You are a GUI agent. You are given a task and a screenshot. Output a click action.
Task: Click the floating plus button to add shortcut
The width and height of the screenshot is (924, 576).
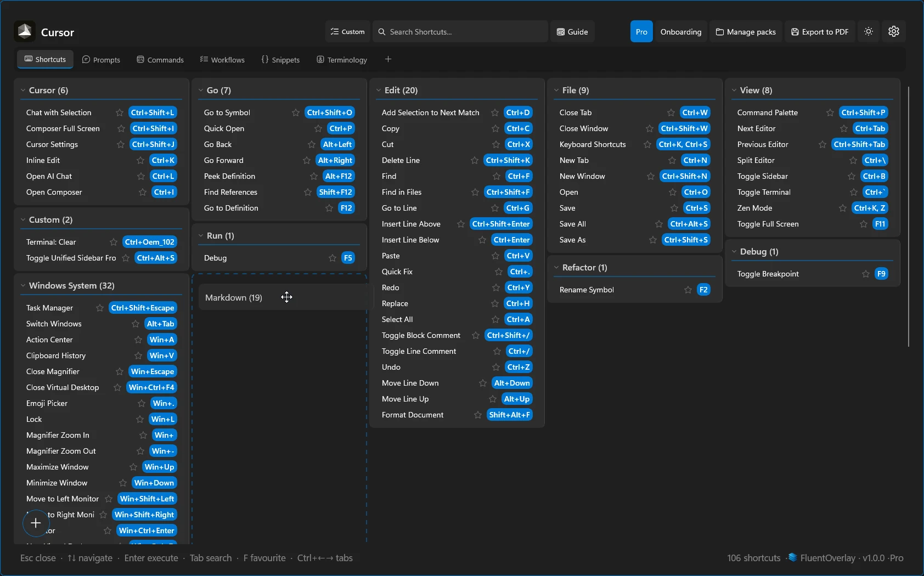(x=35, y=523)
